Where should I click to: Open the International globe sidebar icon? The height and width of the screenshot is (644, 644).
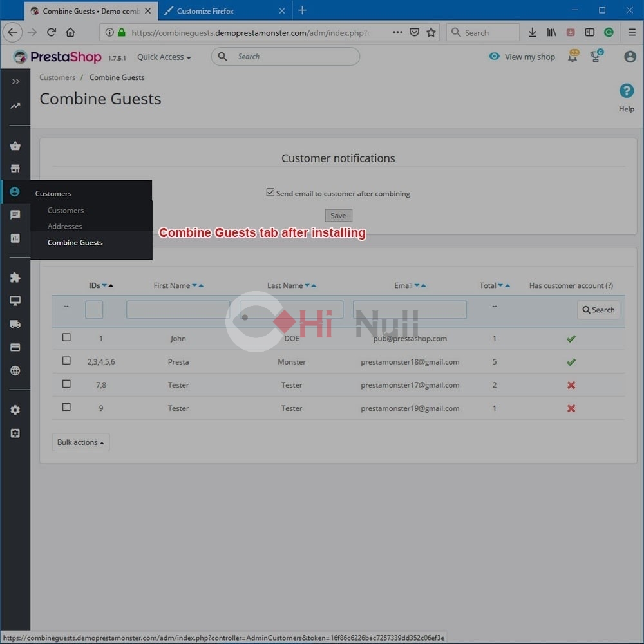coord(15,370)
